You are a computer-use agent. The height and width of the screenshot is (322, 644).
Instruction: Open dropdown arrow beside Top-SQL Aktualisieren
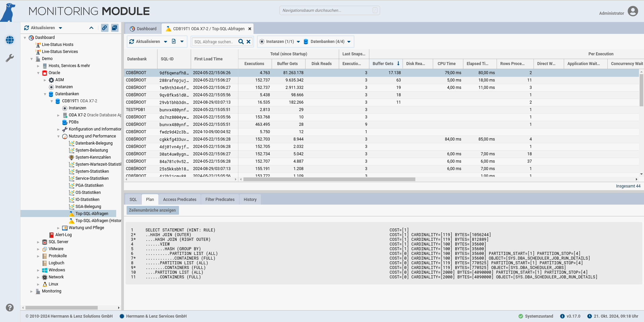pyautogui.click(x=165, y=42)
